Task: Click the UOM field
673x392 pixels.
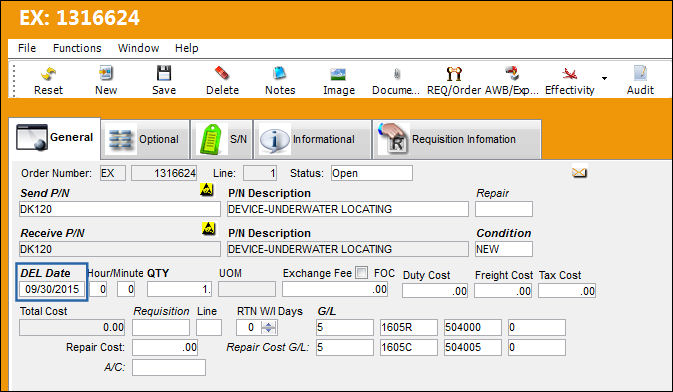Action: pos(247,289)
